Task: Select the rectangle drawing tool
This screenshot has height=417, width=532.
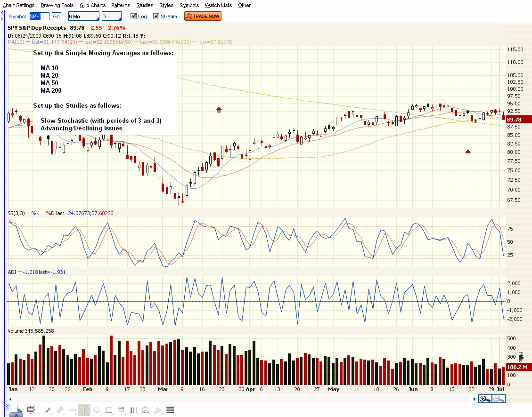Action: 109,410
